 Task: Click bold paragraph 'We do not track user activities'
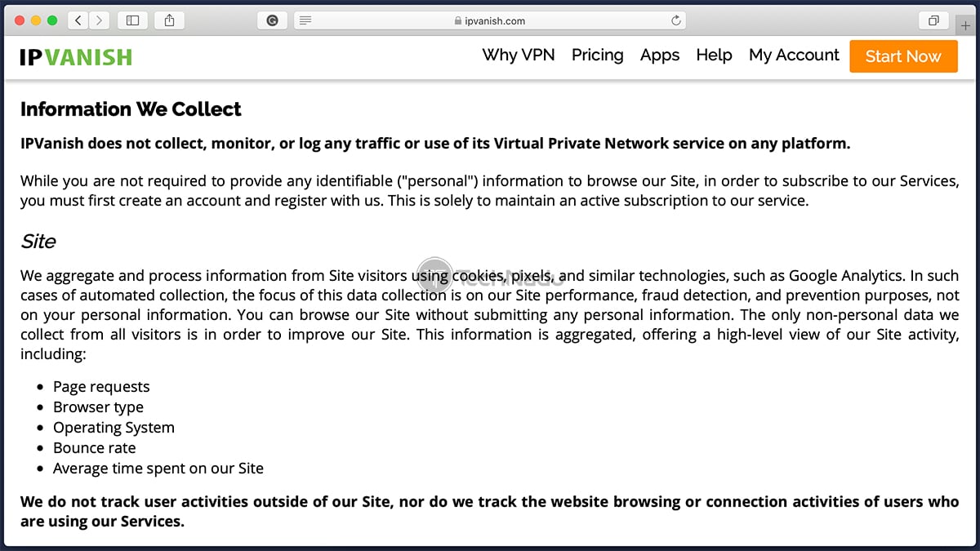click(x=489, y=511)
